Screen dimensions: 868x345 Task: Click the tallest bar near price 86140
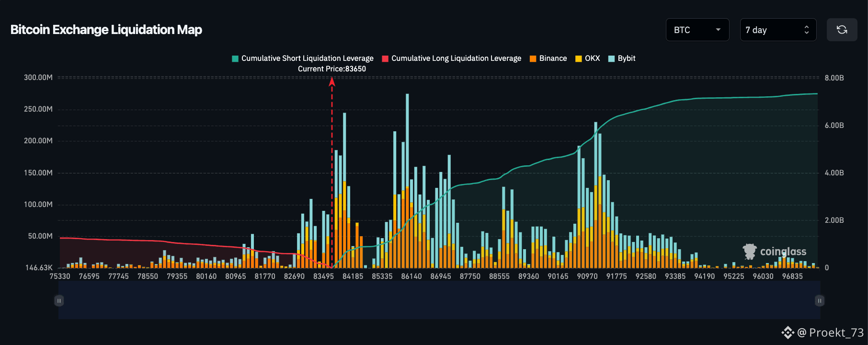coord(407,182)
